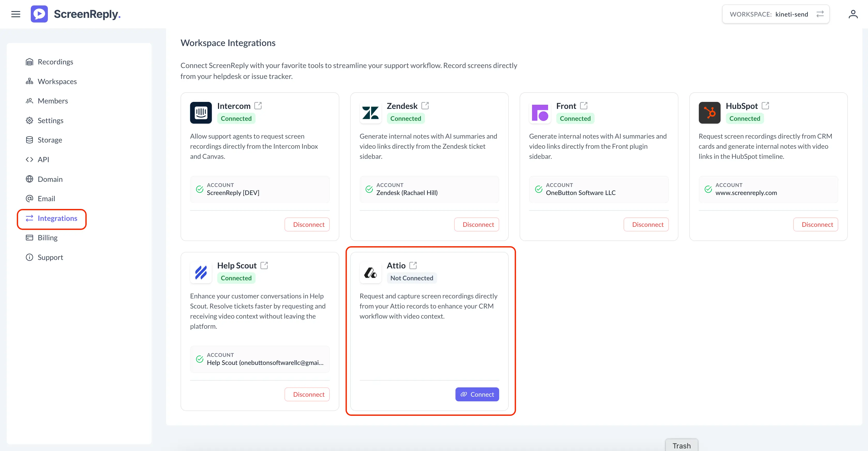Click the Front app logo
Image resolution: width=868 pixels, height=451 pixels.
(540, 112)
